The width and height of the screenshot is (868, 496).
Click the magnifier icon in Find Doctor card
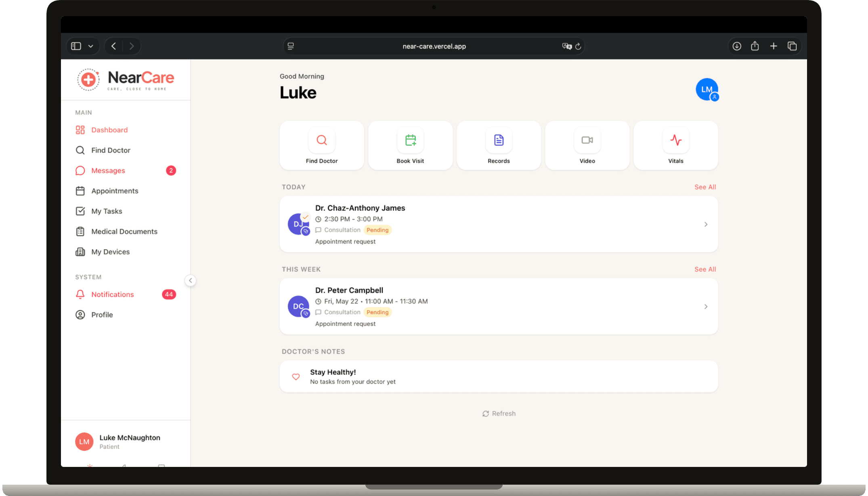pos(322,140)
